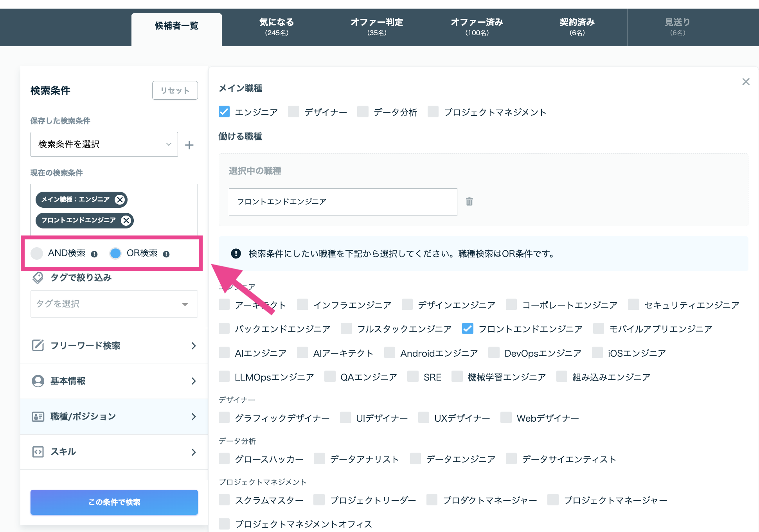Check the フルスタックエンジニア checkbox

pos(346,329)
